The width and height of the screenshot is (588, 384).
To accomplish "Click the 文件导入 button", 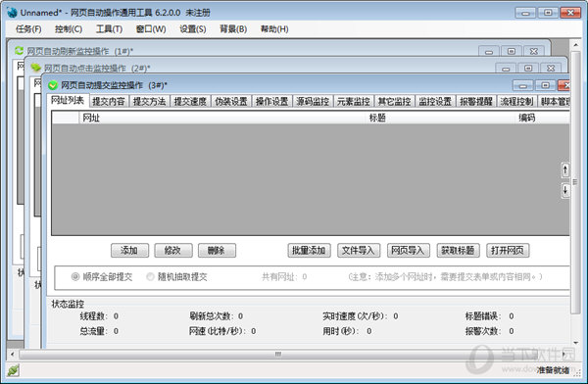I will click(359, 250).
